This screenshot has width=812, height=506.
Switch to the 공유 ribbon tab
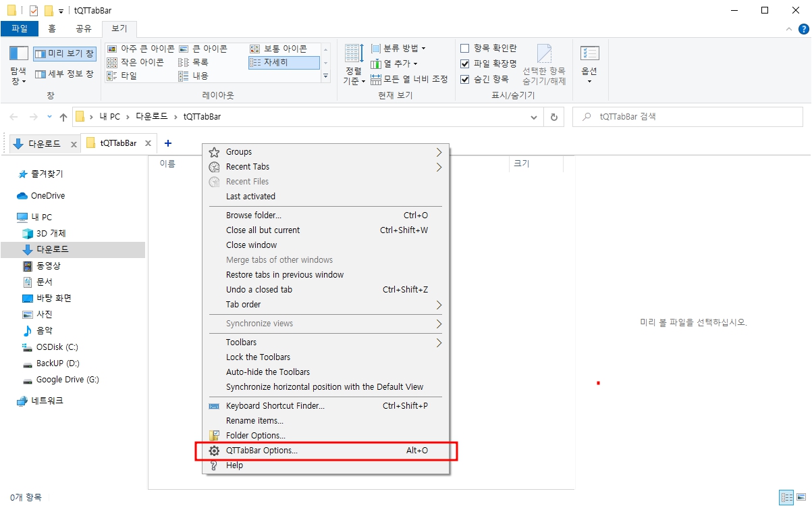tap(84, 28)
